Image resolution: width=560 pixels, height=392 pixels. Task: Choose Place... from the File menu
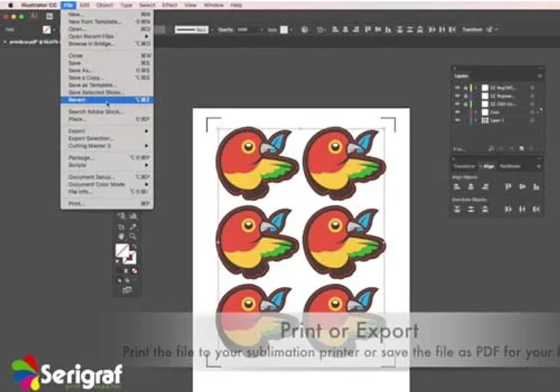coord(107,119)
